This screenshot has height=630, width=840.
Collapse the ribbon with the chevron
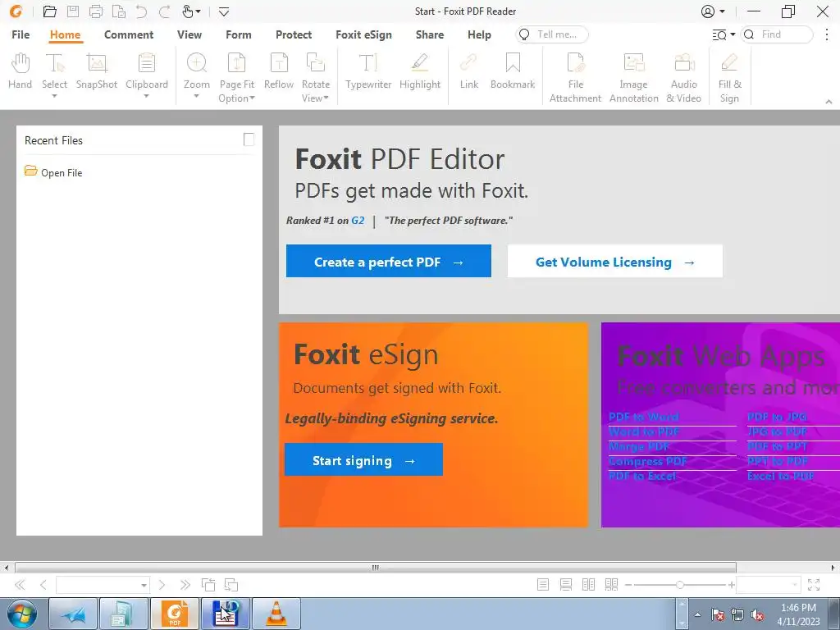[829, 101]
